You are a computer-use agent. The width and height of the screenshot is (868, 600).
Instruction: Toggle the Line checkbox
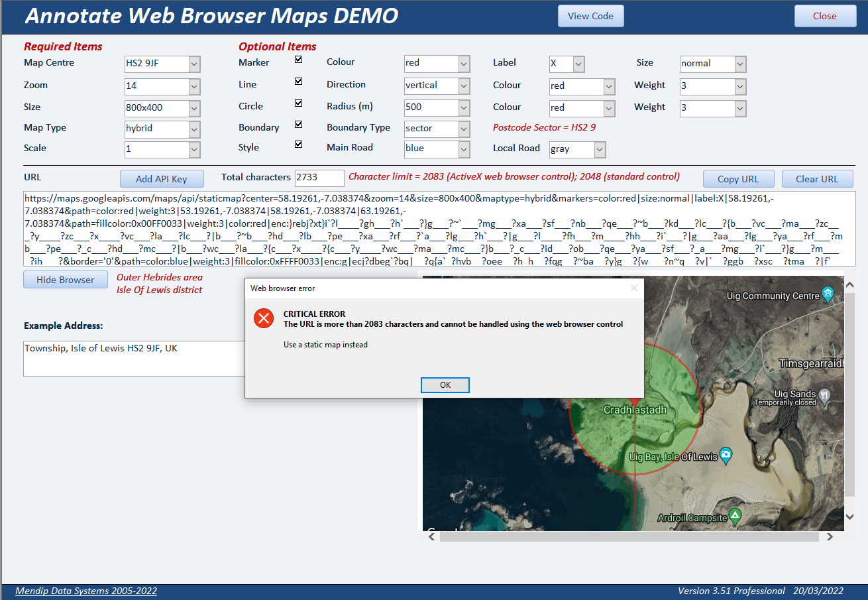tap(299, 82)
